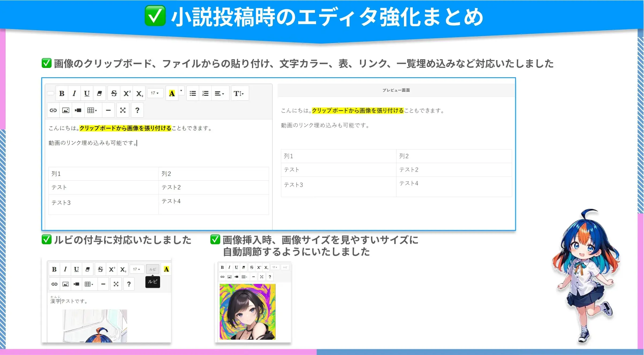Toggle underline formatting in main editor

(87, 93)
